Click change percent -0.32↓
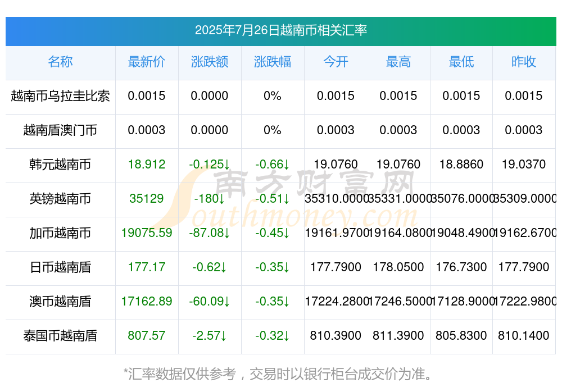Screen dimensions: 562x392 tap(273, 336)
